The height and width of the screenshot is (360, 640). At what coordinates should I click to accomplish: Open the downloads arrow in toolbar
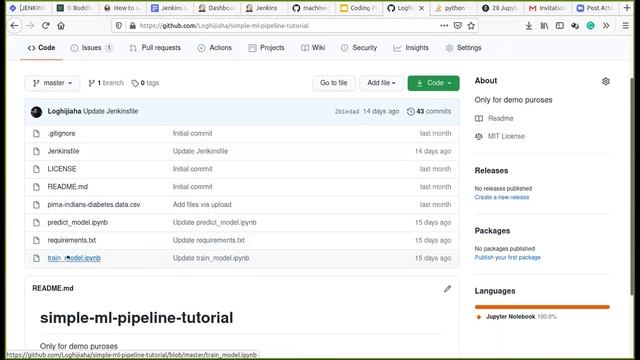click(529, 26)
